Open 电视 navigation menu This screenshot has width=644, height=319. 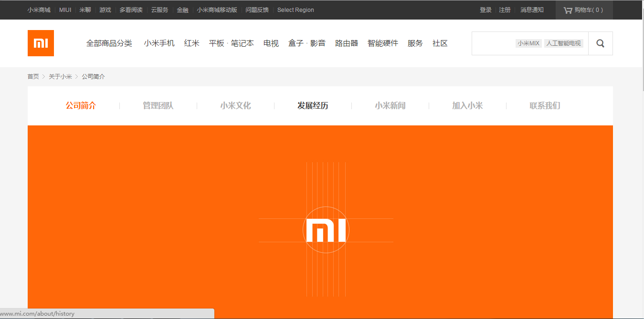[271, 43]
